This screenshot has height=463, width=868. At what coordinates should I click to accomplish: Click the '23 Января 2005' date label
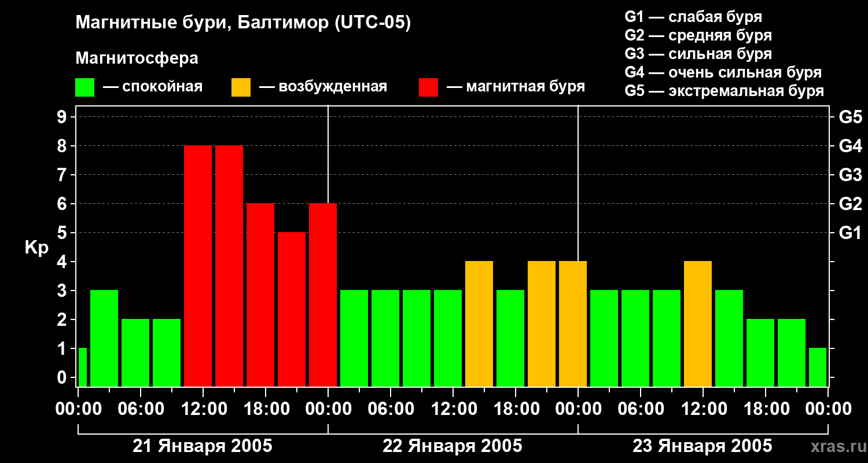point(703,446)
